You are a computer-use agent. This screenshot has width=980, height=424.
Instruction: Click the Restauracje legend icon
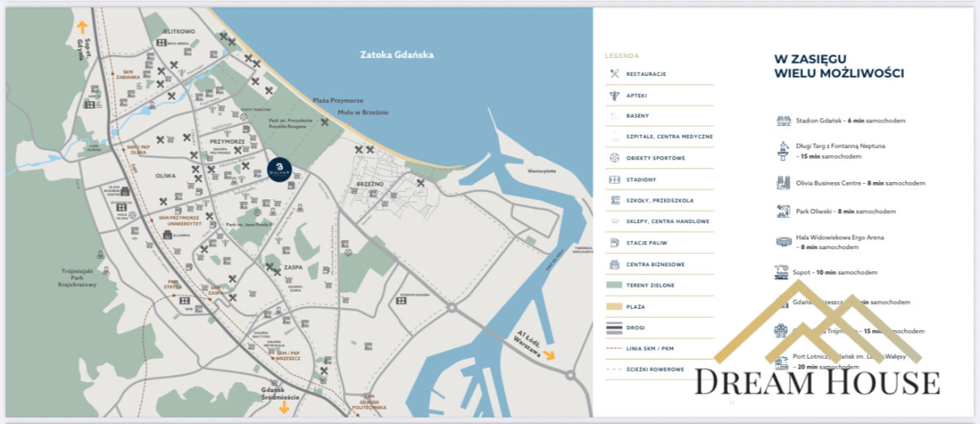(614, 74)
